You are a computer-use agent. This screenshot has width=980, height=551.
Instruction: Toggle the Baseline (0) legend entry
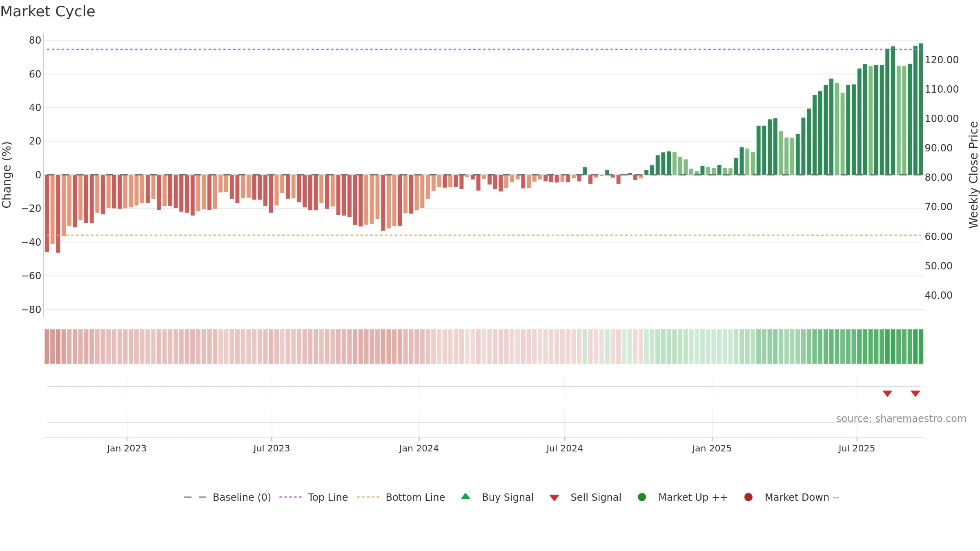[x=227, y=497]
